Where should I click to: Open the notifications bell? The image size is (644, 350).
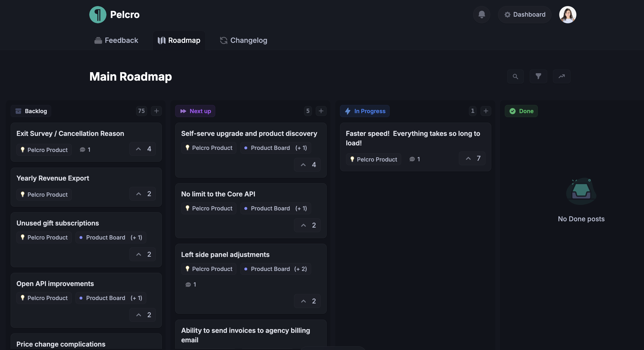pyautogui.click(x=482, y=15)
